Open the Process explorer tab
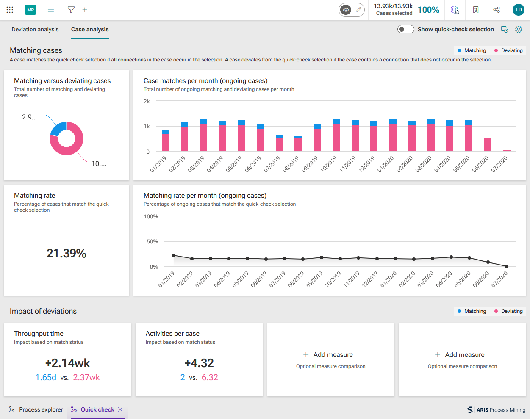Viewport: 530px width, 420px height. [x=36, y=409]
